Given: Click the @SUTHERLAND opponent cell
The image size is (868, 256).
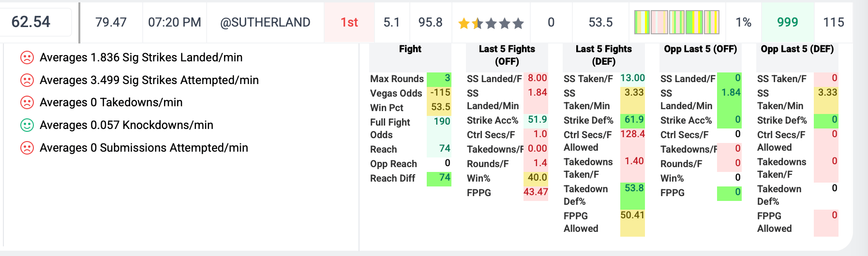Looking at the screenshot, I should tap(265, 22).
